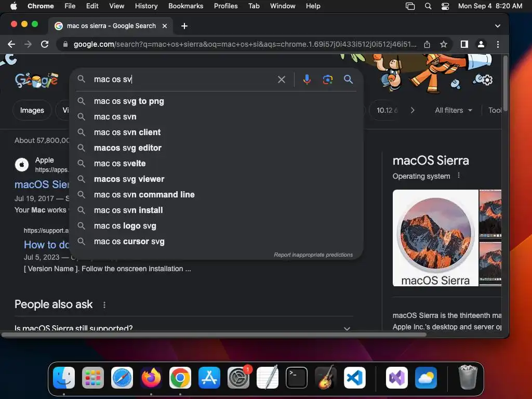This screenshot has height=399, width=532.
Task: Launch Safari from the Dock
Action: pyautogui.click(x=122, y=378)
